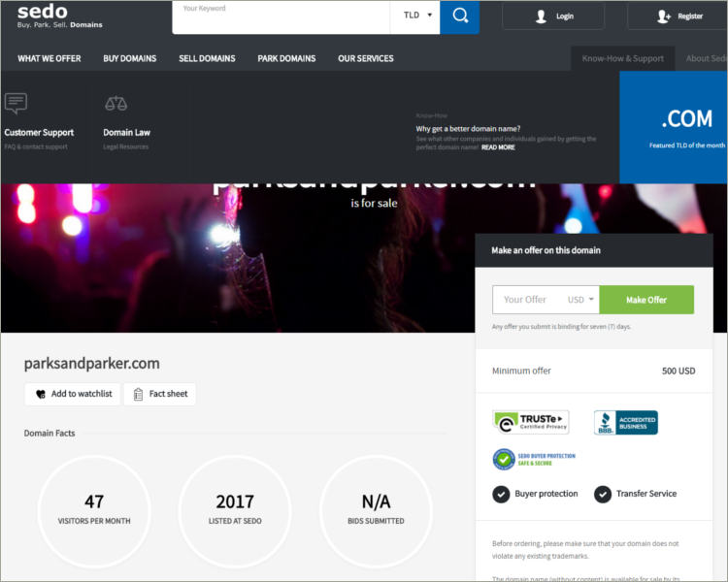The height and width of the screenshot is (582, 728).
Task: Open the USD currency dropdown
Action: [x=580, y=300]
